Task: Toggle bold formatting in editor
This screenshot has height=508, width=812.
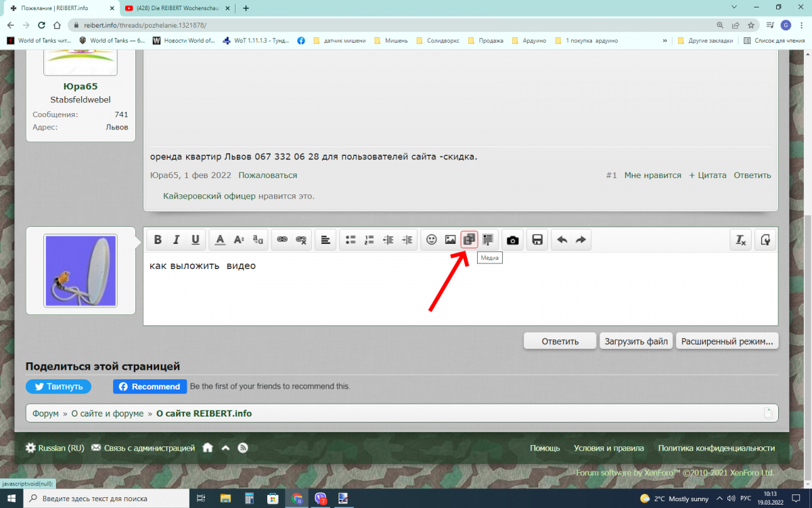Action: click(158, 240)
